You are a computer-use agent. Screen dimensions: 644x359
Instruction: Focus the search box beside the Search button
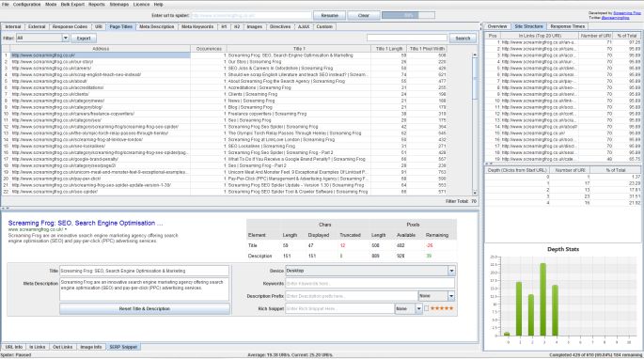tap(407, 38)
